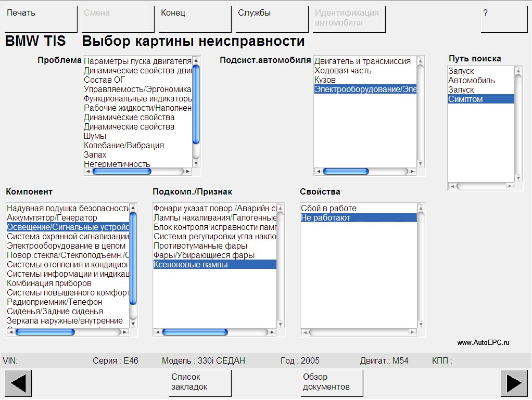Select Рабочие жидкости/Наполнение problem
532x400 pixels.
[138, 108]
